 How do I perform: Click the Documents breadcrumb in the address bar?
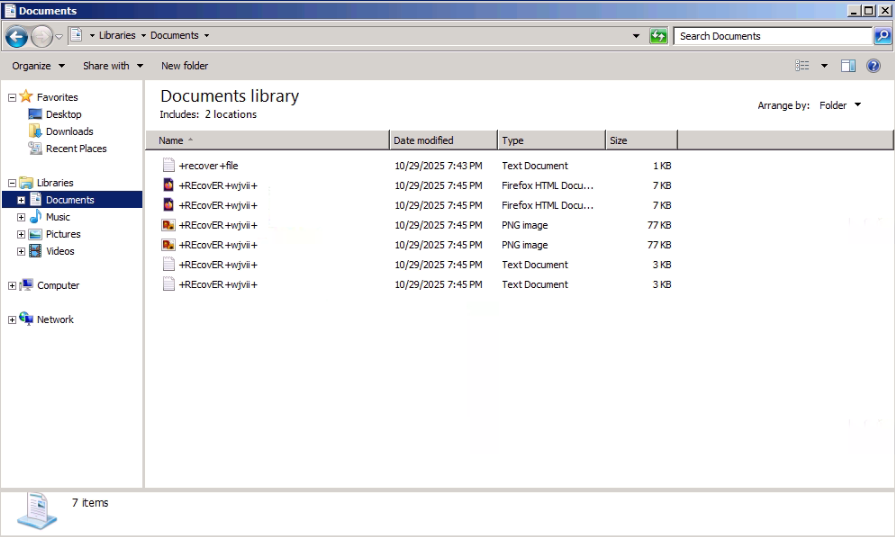(x=174, y=35)
